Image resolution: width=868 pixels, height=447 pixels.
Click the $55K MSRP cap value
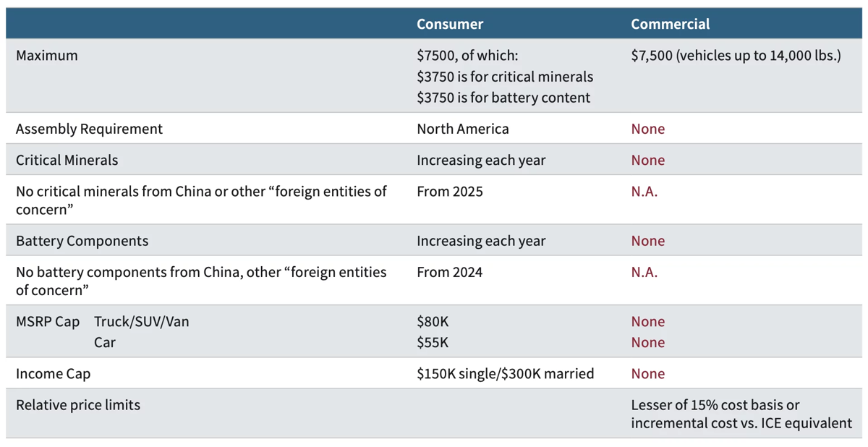tap(432, 342)
